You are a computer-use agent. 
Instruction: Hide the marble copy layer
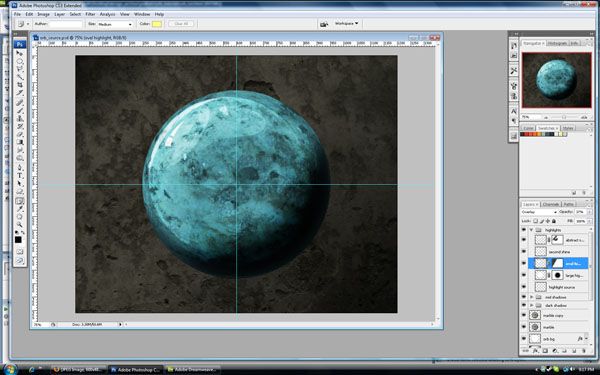click(x=524, y=315)
